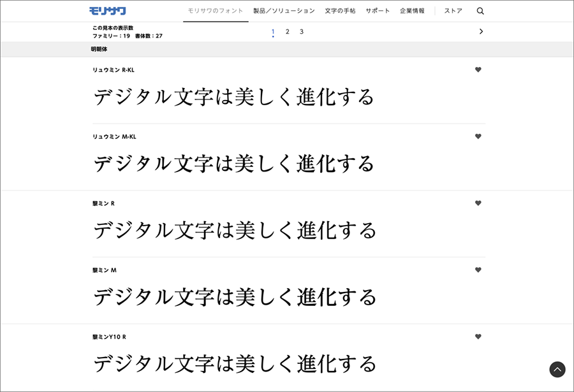Open 企業情報 menu

coord(412,11)
